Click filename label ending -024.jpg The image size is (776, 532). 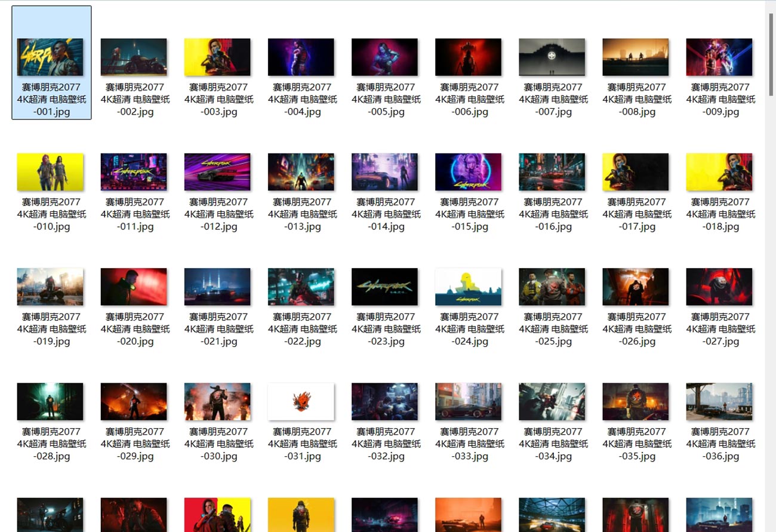pyautogui.click(x=469, y=328)
